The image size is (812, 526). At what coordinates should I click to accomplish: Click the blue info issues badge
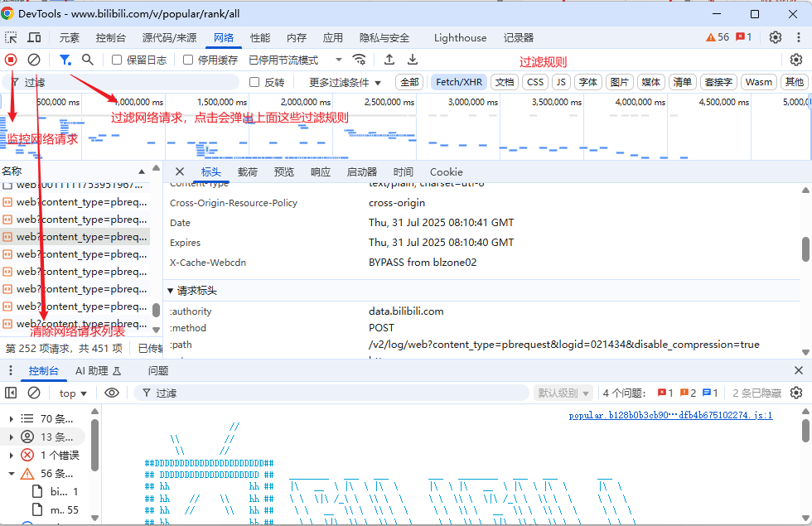(x=710, y=393)
